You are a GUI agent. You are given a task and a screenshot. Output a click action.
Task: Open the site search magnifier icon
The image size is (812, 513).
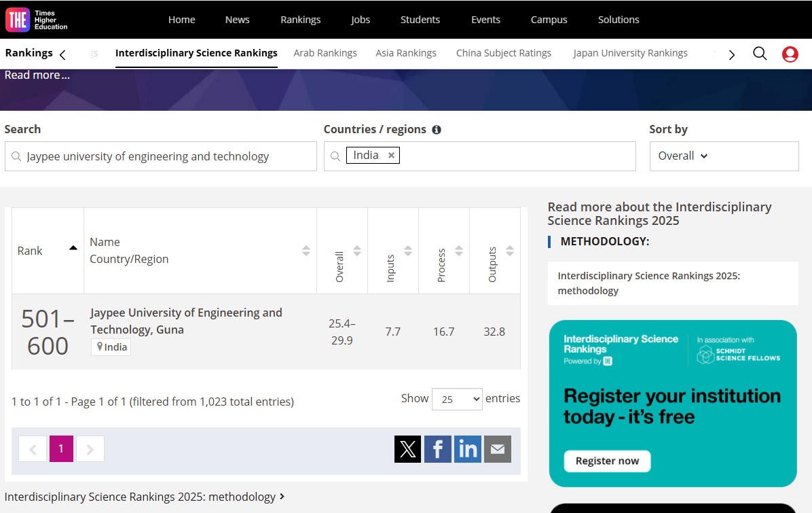(760, 54)
